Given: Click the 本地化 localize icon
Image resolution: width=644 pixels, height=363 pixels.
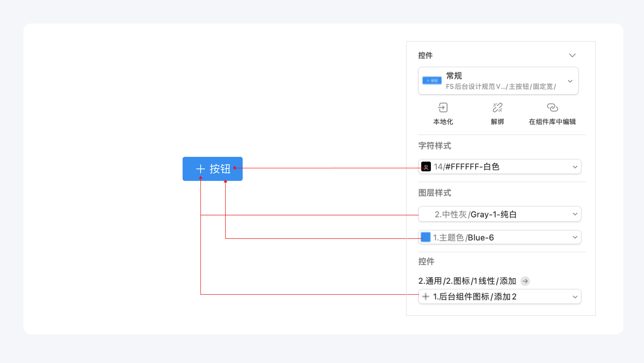Looking at the screenshot, I should (442, 108).
